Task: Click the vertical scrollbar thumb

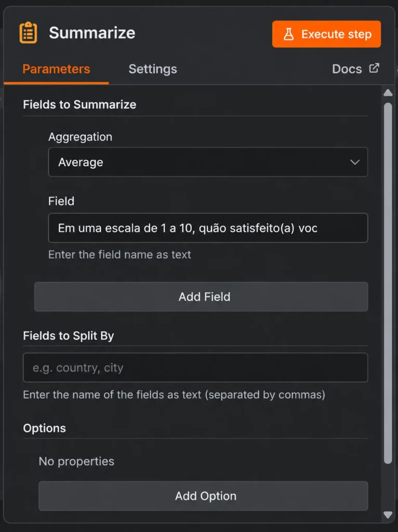Action: [388, 283]
